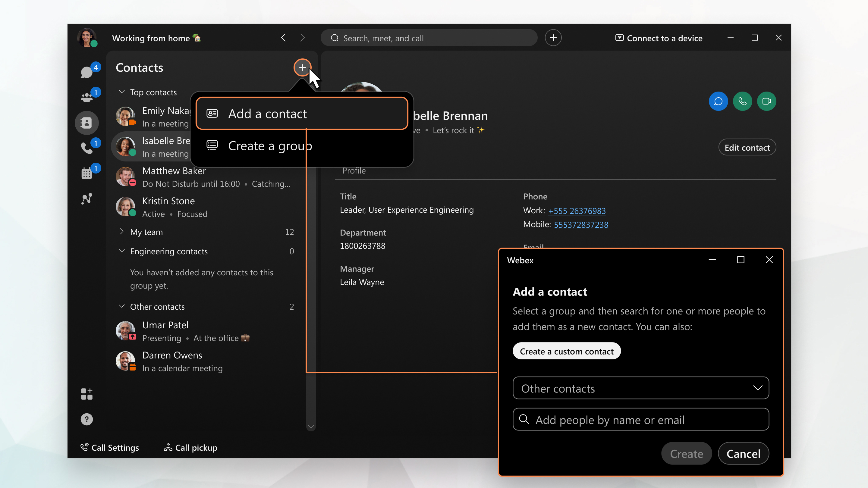Image resolution: width=868 pixels, height=488 pixels.
Task: Click the Cancel button in Add contact dialog
Action: point(744,453)
